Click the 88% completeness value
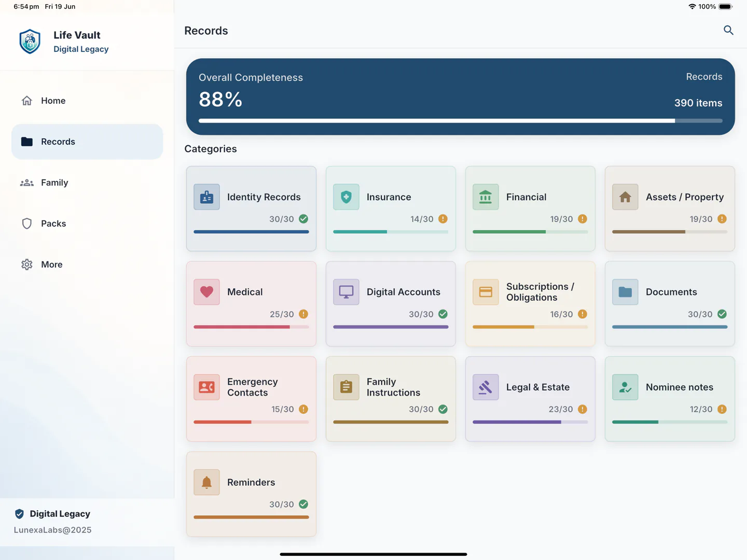747x560 pixels. (x=220, y=100)
